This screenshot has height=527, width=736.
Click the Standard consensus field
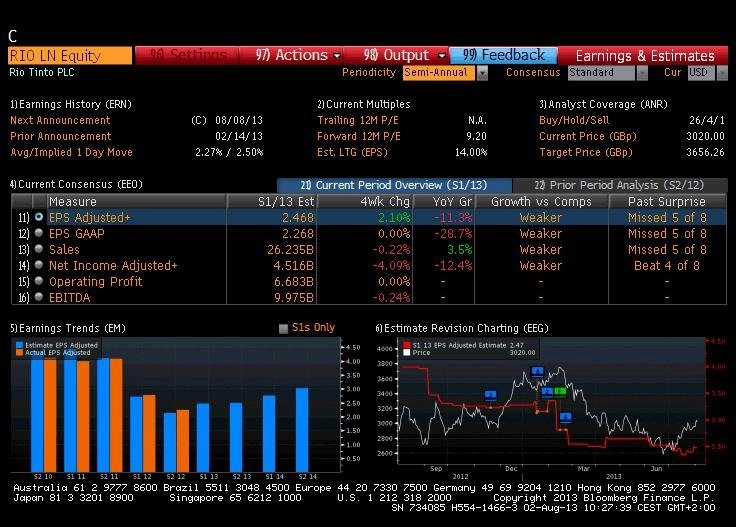point(601,73)
